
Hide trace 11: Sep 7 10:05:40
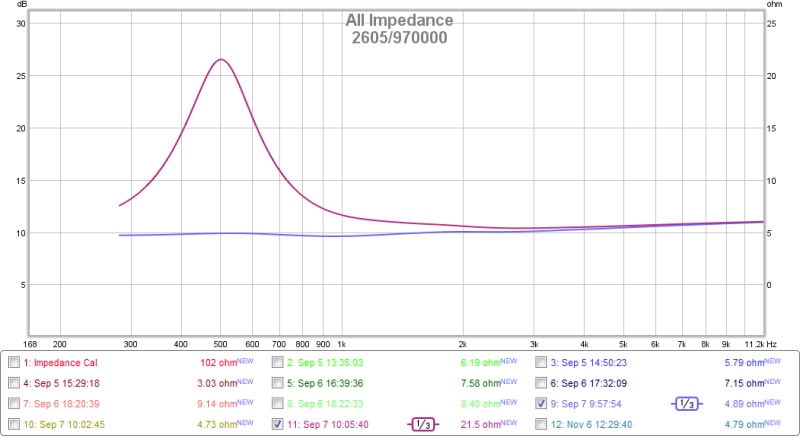click(279, 424)
